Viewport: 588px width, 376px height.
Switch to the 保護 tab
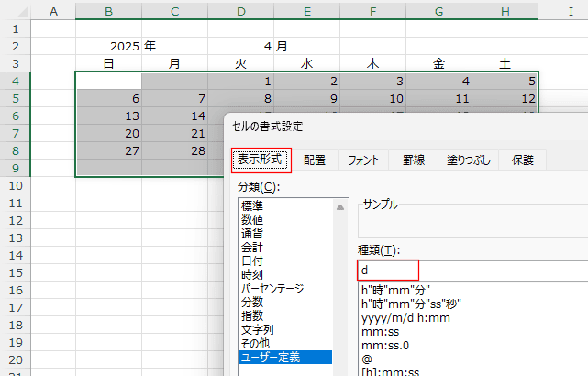point(523,160)
